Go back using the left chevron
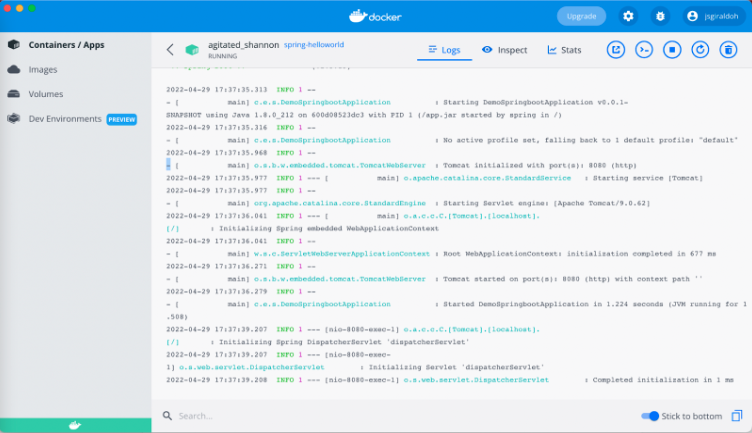The height and width of the screenshot is (433, 752). point(170,49)
